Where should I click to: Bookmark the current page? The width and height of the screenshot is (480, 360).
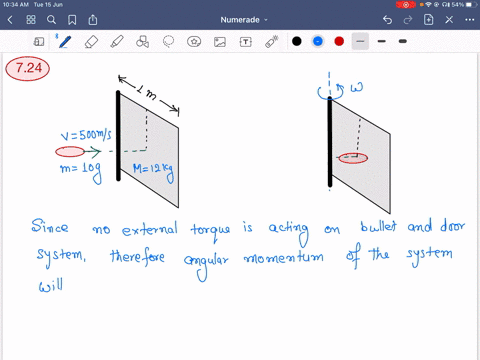(x=72, y=20)
